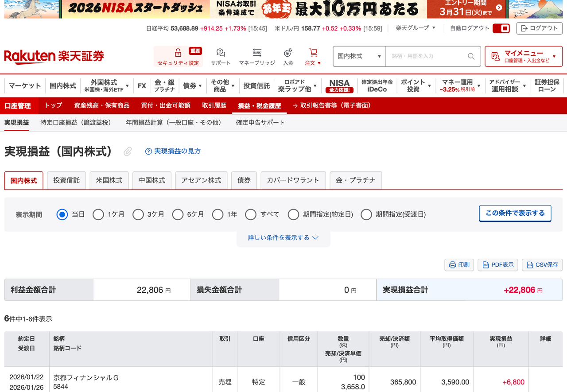Viewport: 567px width, 392px height.
Task: Open the 実現損益の見方 help link
Action: (173, 151)
